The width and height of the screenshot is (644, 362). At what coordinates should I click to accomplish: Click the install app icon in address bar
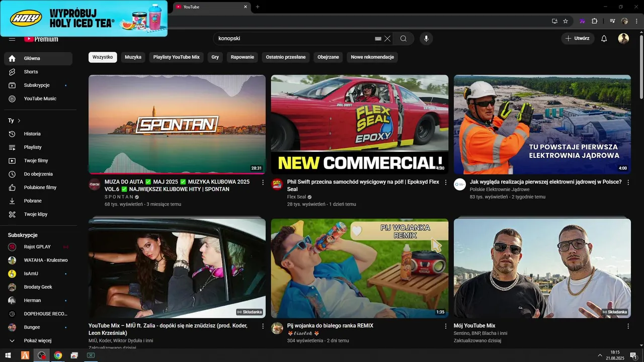(554, 21)
